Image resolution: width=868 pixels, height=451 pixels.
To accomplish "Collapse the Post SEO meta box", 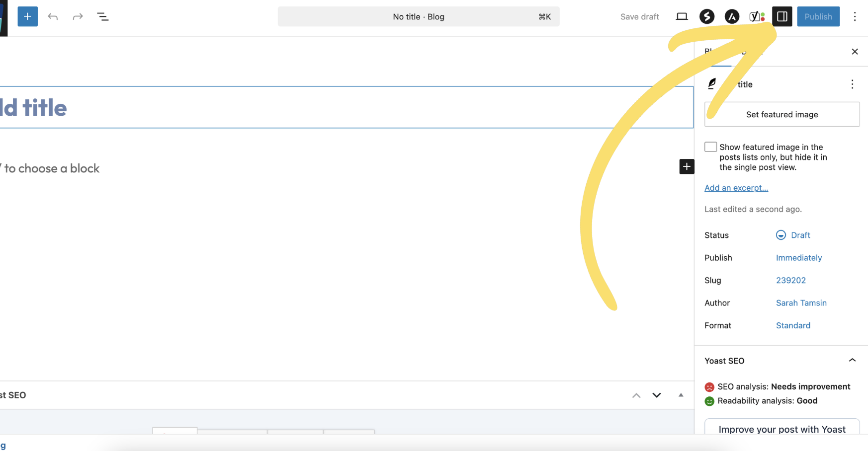I will pos(681,395).
